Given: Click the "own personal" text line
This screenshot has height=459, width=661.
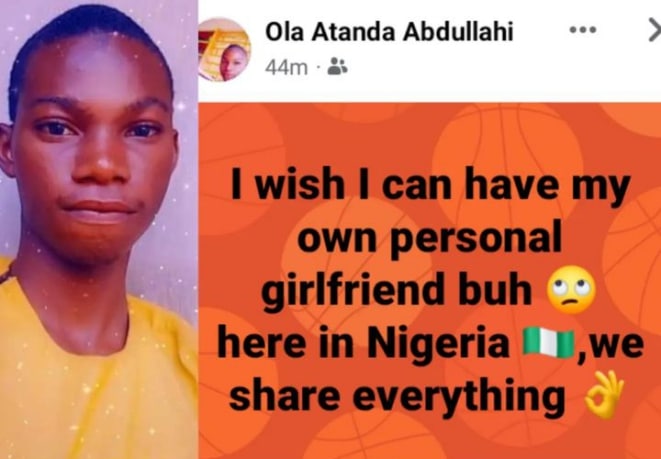Looking at the screenshot, I should point(431,240).
